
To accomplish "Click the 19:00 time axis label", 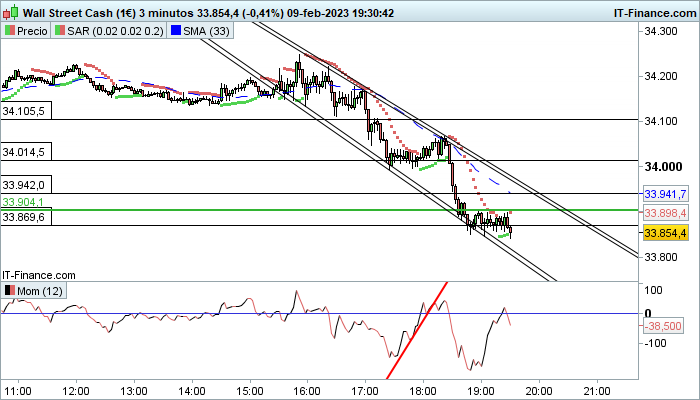I will pyautogui.click(x=481, y=392).
